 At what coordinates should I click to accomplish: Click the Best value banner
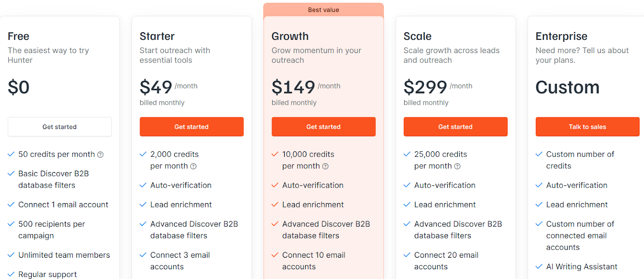(323, 10)
